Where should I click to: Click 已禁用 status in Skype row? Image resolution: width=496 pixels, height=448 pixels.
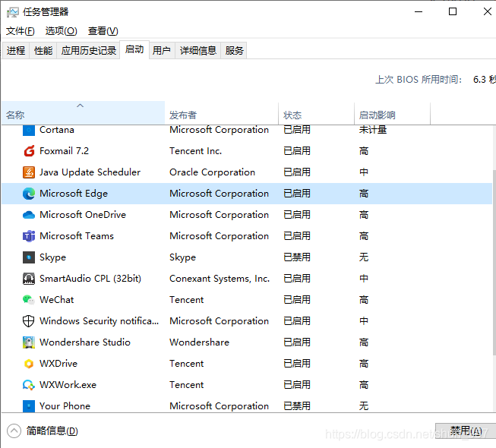point(297,257)
